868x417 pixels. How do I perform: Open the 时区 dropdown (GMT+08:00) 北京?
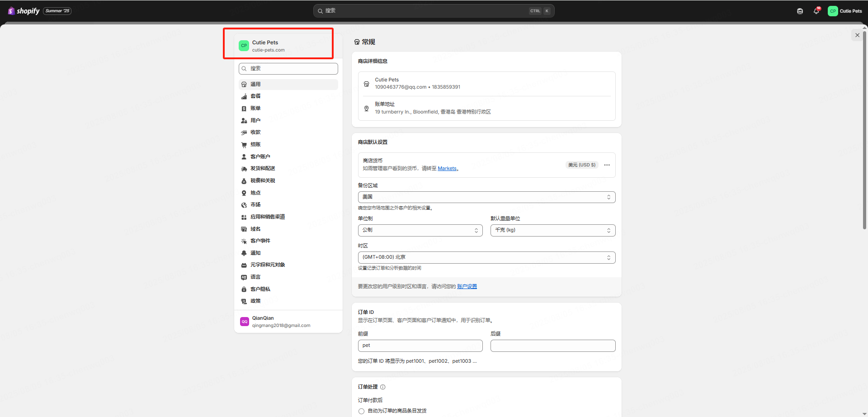[486, 257]
